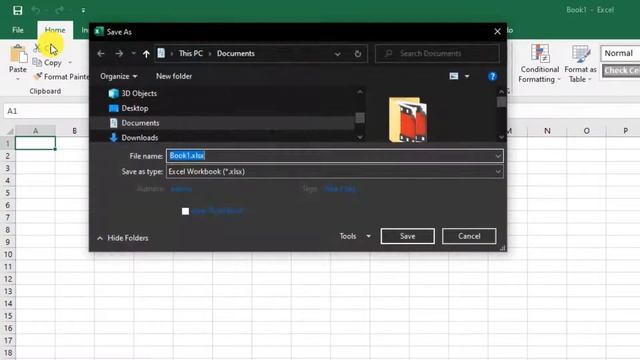Click the Cut scissors icon
640x360 pixels.
37,48
